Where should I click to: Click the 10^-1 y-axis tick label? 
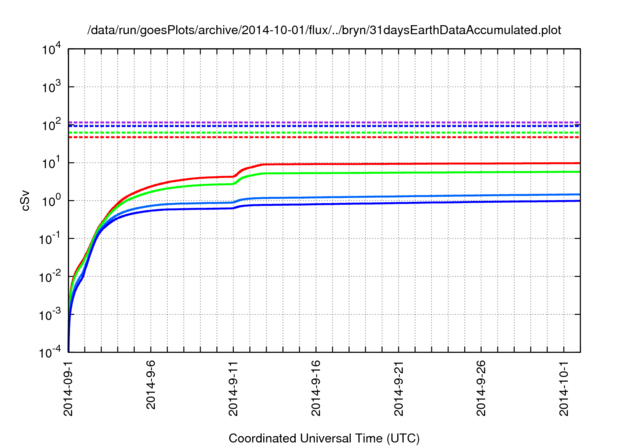tap(50, 239)
